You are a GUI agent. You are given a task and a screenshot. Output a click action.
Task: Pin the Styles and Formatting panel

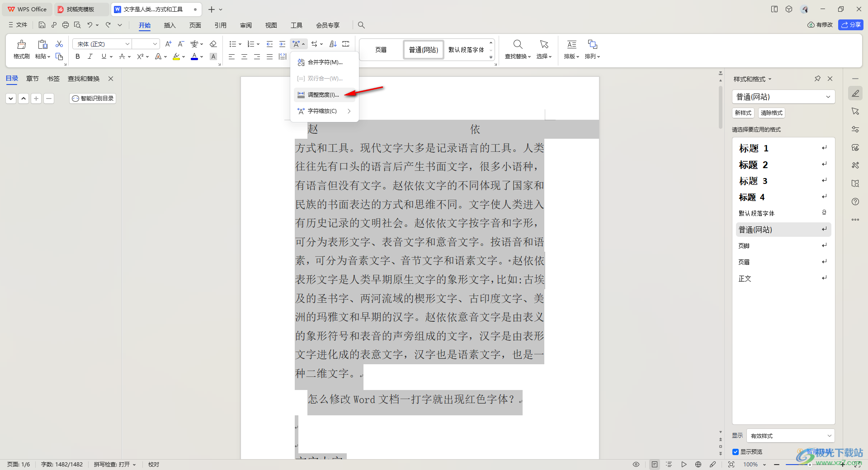tap(817, 79)
